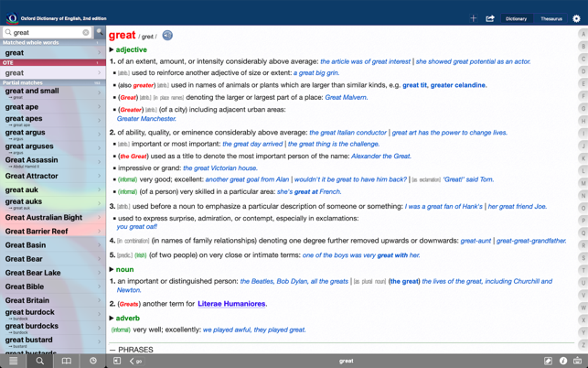Image resolution: width=588 pixels, height=368 pixels.
Task: Click the 'great-aunt' example text
Action: point(476,241)
